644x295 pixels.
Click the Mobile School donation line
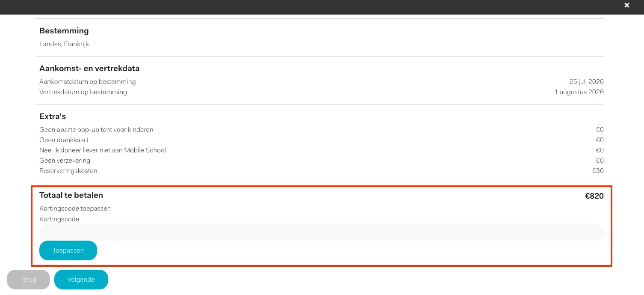pyautogui.click(x=103, y=150)
